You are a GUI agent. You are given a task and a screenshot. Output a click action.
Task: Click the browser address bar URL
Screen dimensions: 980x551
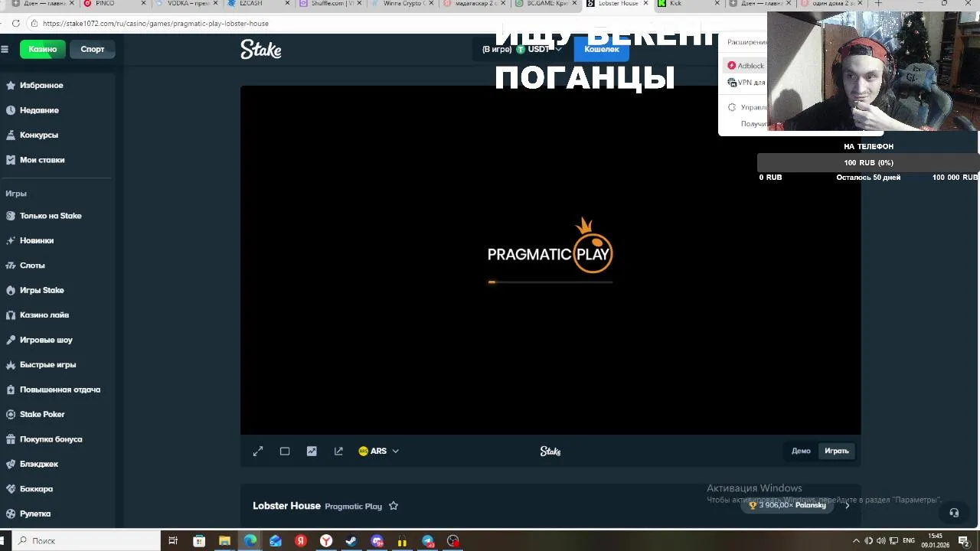click(155, 23)
